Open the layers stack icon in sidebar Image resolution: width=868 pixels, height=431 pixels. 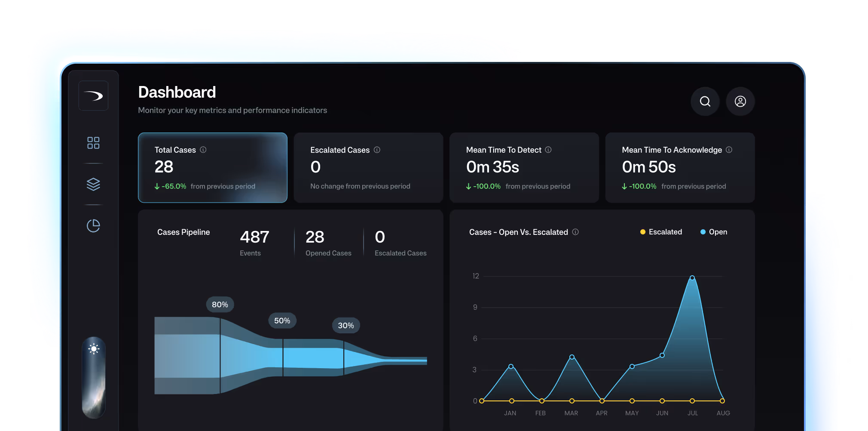[93, 184]
